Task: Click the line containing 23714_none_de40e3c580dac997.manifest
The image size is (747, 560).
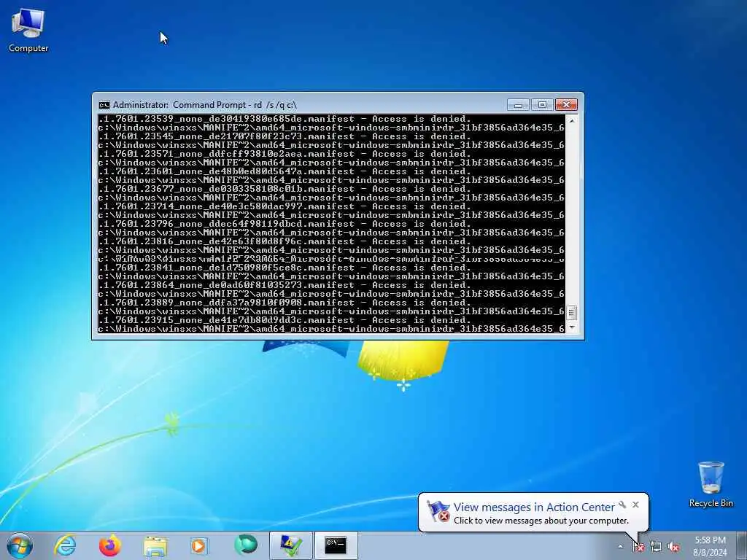Action: coord(285,206)
